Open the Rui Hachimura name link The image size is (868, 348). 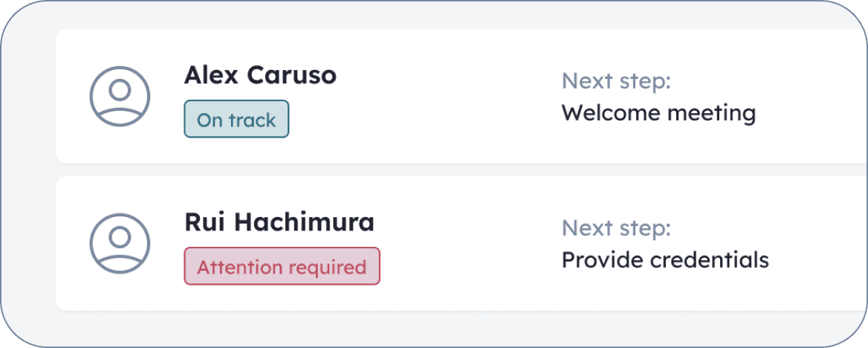click(279, 222)
